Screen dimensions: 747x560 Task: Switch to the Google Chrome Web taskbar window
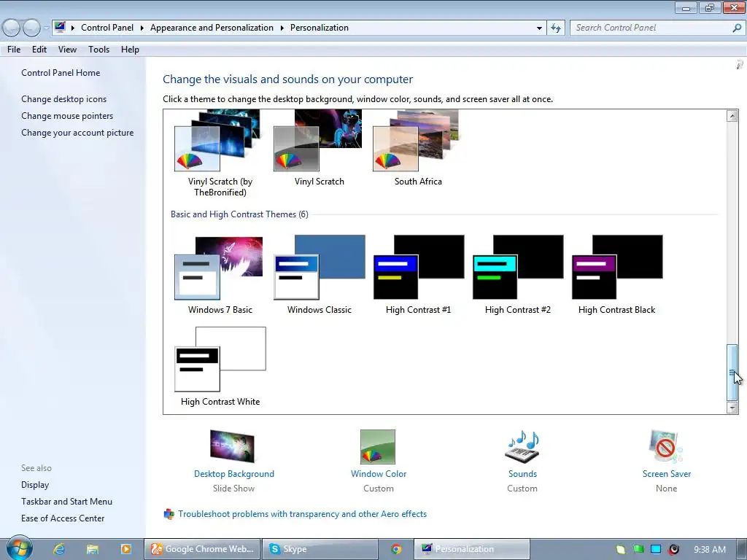click(203, 549)
